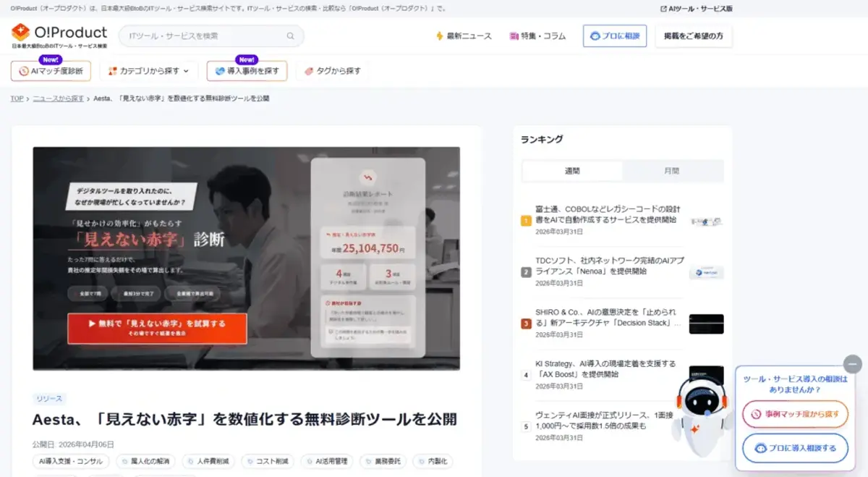868x477 pixels.
Task: Open 特集・コラム in the header
Action: click(537, 36)
